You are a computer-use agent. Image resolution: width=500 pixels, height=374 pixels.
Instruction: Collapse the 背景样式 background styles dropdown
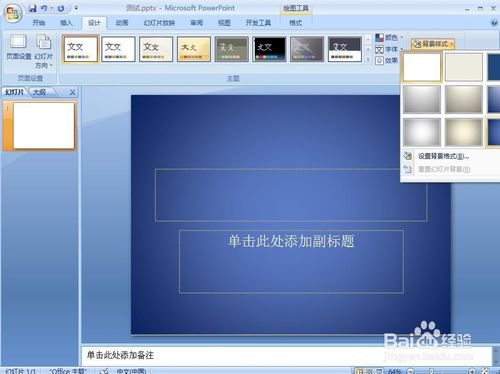coord(433,44)
